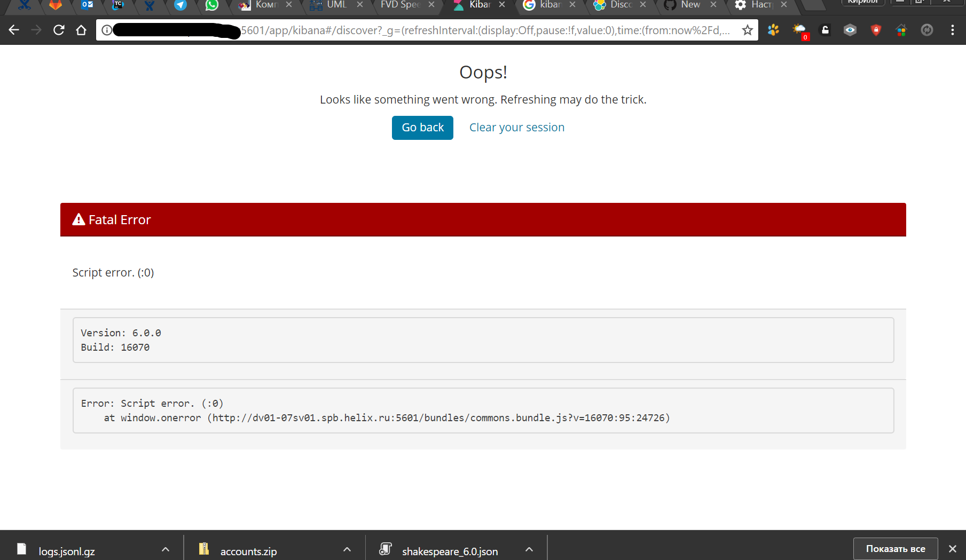Click the Version: 6.0.0 text
966x560 pixels.
click(x=121, y=333)
